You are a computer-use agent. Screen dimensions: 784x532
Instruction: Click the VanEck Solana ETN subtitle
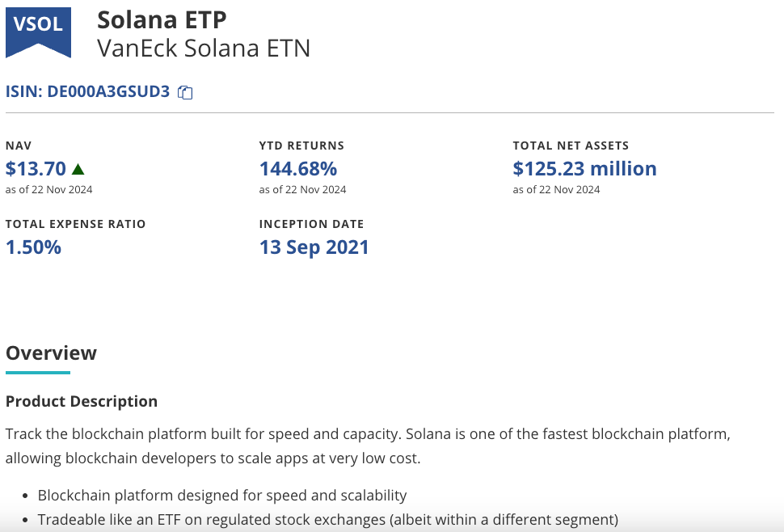point(204,49)
